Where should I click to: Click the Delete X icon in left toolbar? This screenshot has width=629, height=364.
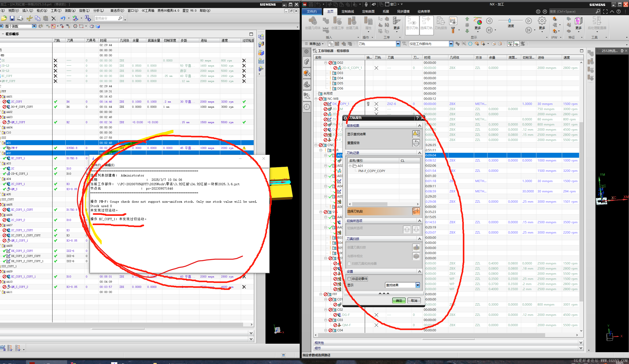[x=54, y=18]
